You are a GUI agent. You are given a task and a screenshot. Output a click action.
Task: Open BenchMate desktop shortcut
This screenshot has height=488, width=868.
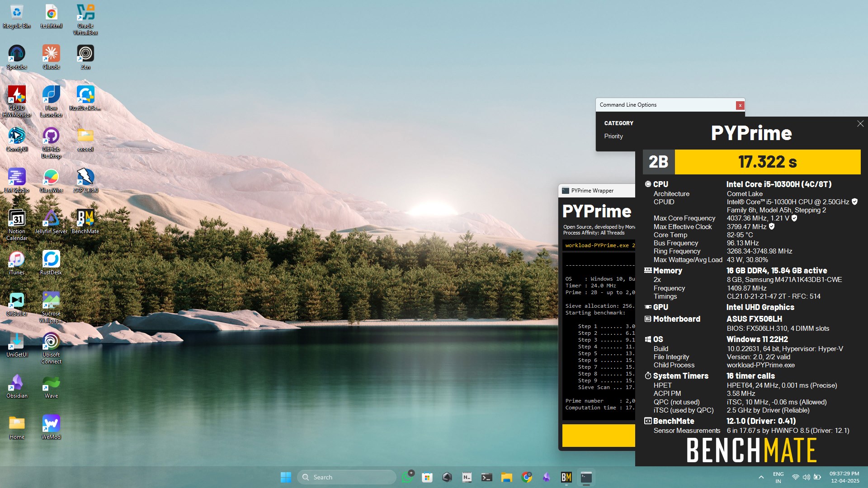85,222
